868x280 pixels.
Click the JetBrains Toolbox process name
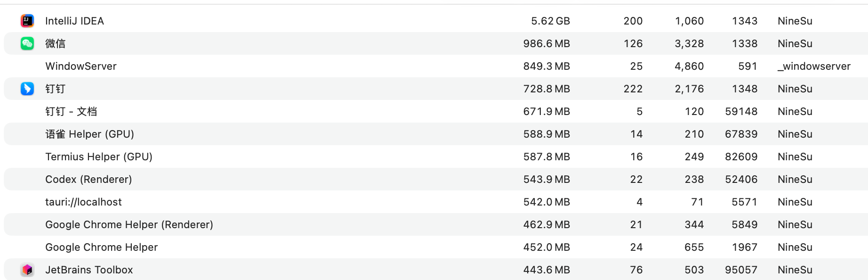coord(89,270)
